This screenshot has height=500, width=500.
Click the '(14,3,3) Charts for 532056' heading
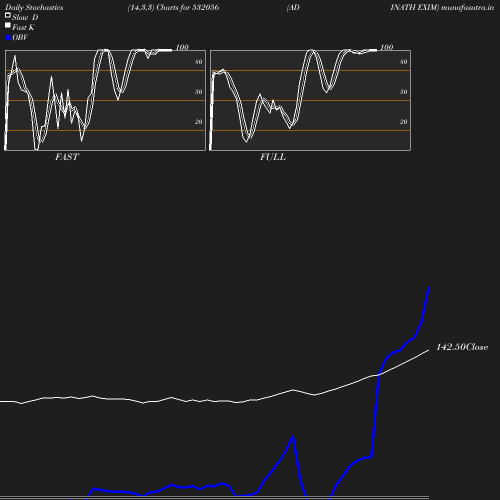click(173, 7)
